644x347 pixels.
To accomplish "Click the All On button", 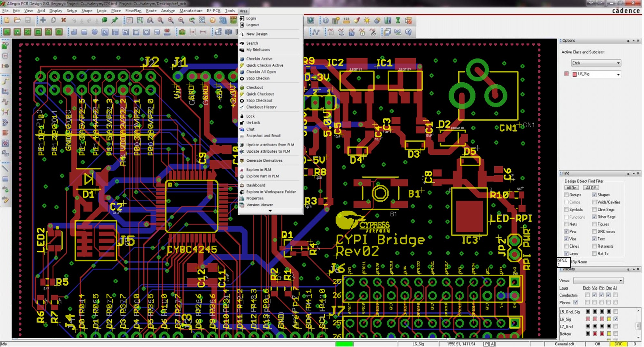I will (x=571, y=188).
